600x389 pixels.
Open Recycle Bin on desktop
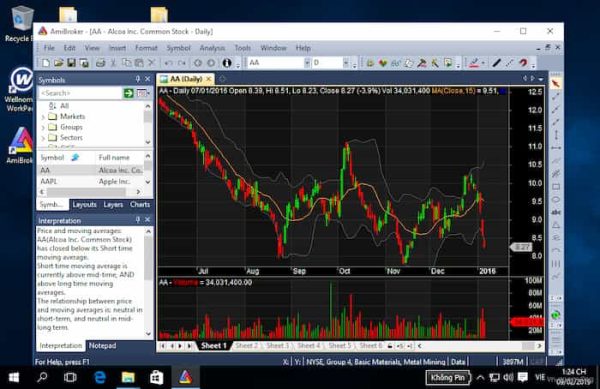click(21, 24)
